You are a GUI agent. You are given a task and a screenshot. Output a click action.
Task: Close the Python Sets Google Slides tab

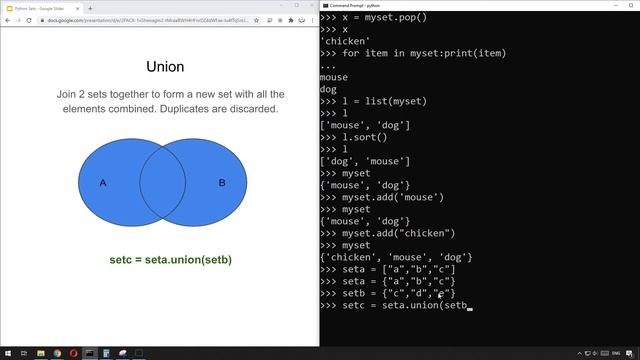(x=78, y=9)
